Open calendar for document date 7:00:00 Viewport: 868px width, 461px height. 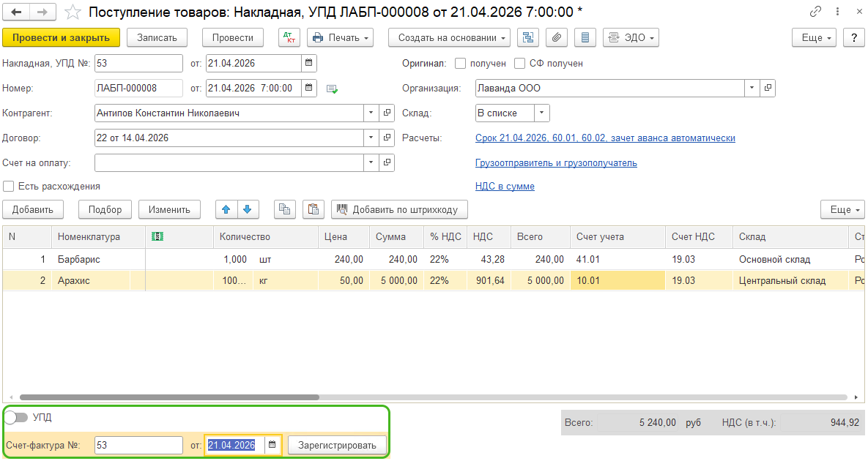(309, 88)
